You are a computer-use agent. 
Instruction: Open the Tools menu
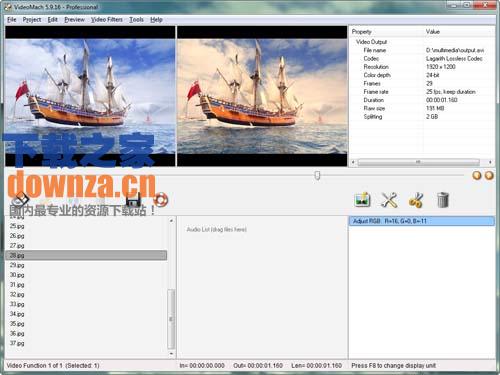click(x=136, y=20)
